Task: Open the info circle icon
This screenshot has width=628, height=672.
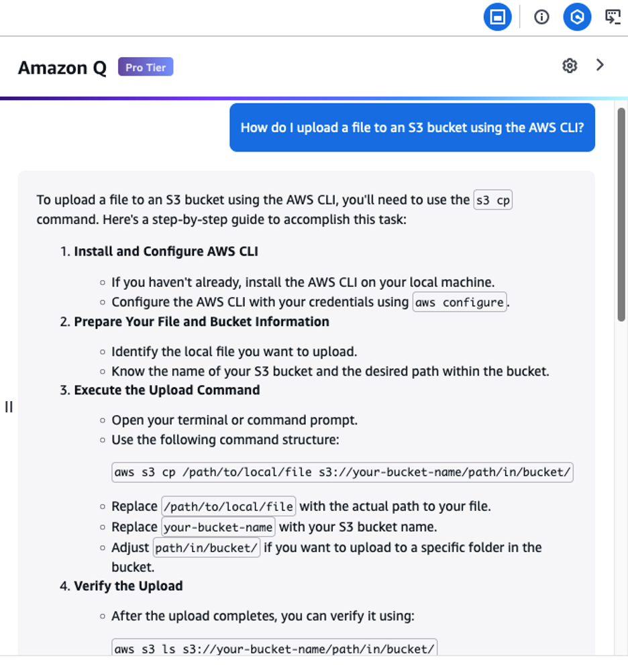Action: click(x=541, y=17)
